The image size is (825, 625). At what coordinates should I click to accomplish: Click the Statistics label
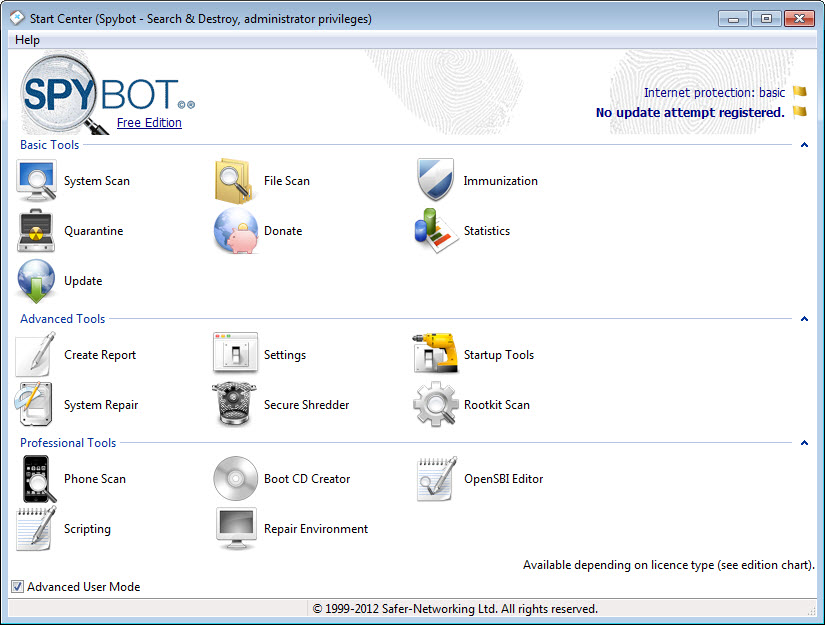point(487,231)
